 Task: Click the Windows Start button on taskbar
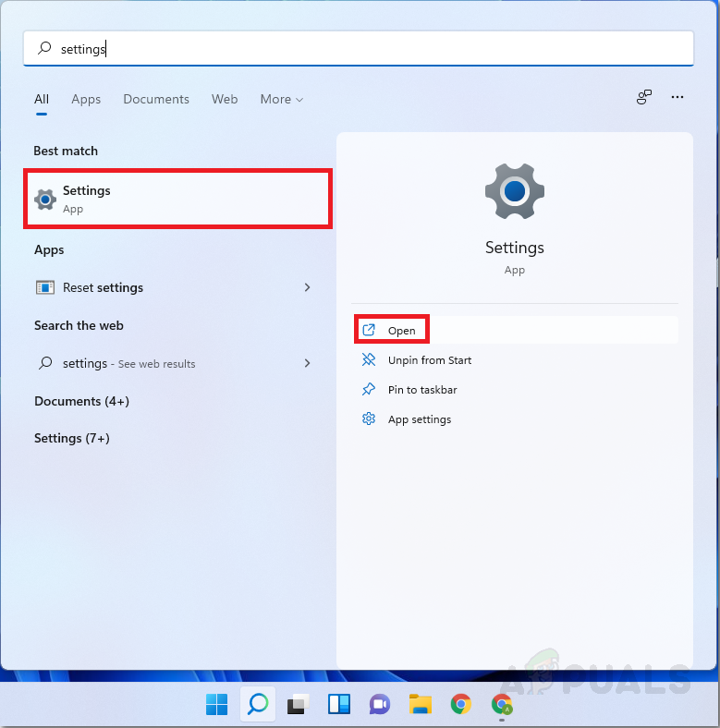pyautogui.click(x=216, y=704)
